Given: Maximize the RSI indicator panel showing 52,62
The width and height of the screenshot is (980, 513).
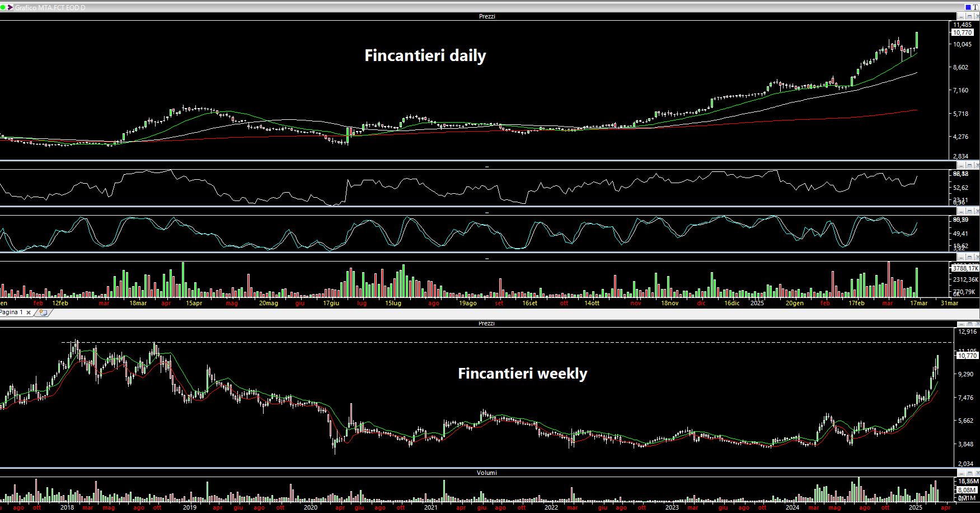Looking at the screenshot, I should tap(969, 166).
